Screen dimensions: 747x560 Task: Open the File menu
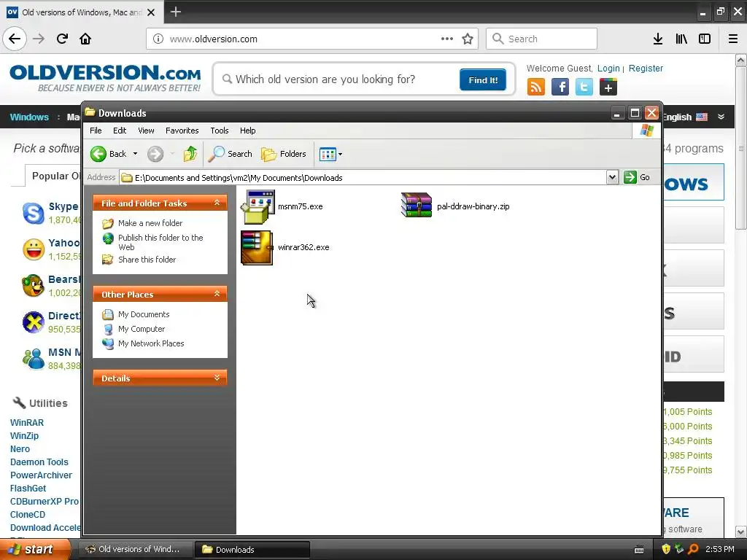tap(96, 131)
